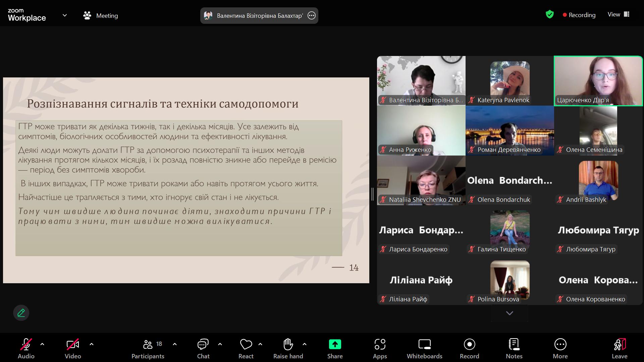Screen dimensions: 644x362
Task: Click the Zoom Workplace logo
Action: pos(27,15)
